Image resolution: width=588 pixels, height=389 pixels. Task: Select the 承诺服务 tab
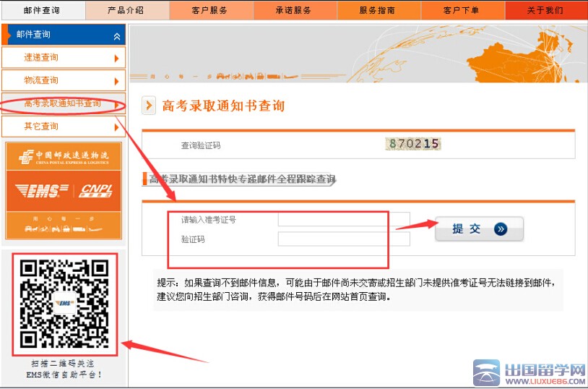point(293,10)
